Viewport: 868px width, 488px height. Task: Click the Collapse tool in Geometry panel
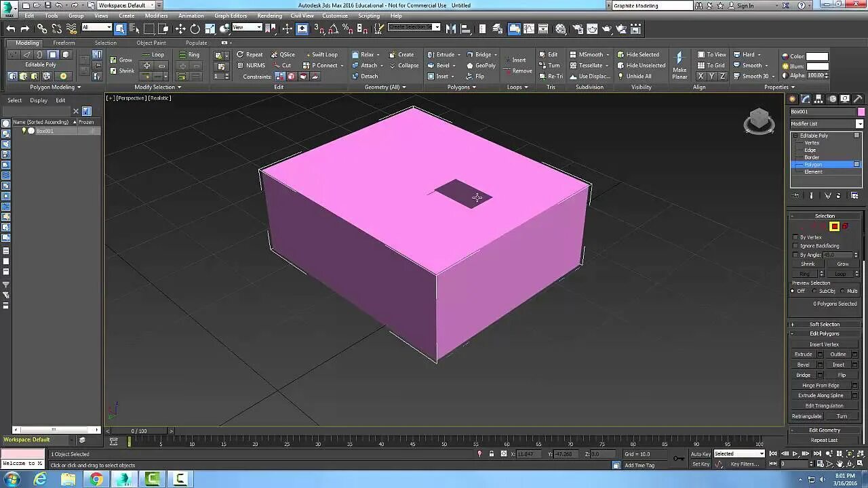pos(403,65)
